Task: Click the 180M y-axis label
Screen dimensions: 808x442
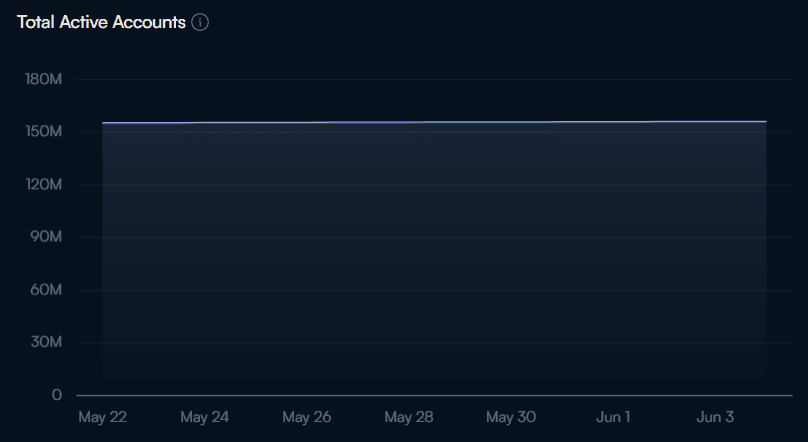Action: (43, 79)
